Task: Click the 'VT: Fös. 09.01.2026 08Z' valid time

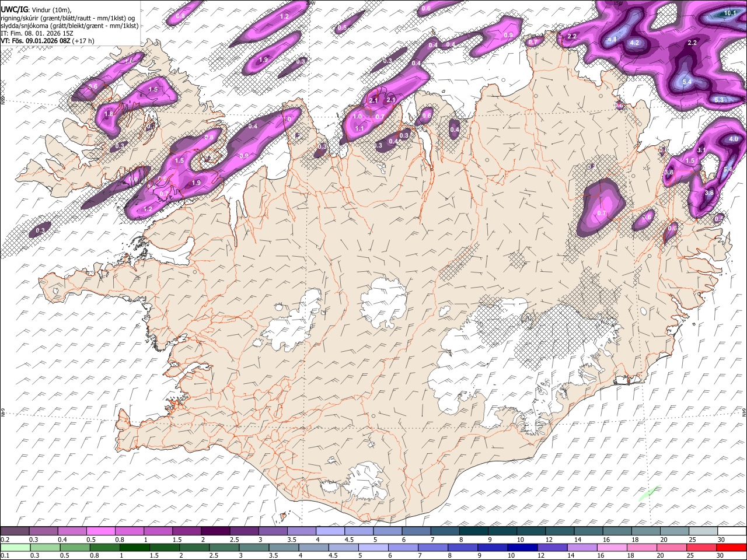Action: tap(36, 41)
